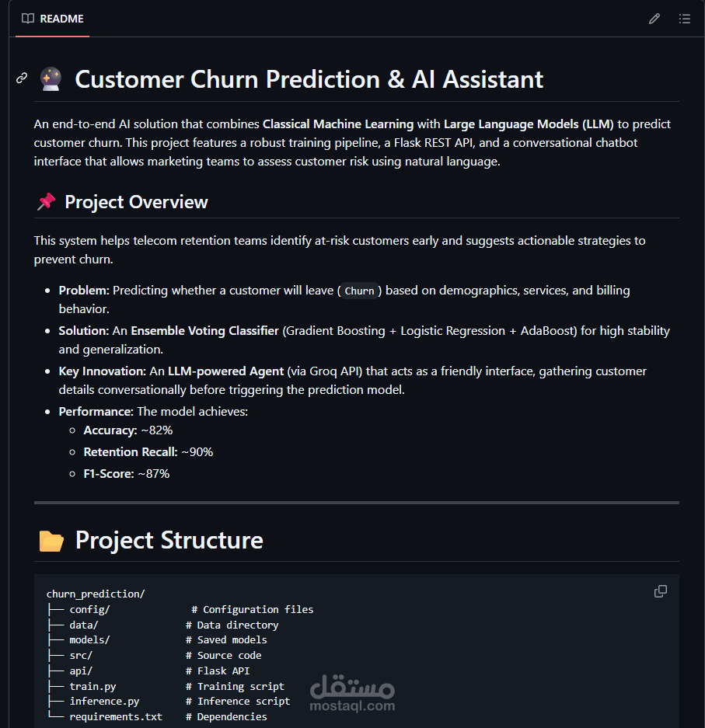Click the Project Structure heading
The width and height of the screenshot is (705, 728).
click(x=169, y=541)
